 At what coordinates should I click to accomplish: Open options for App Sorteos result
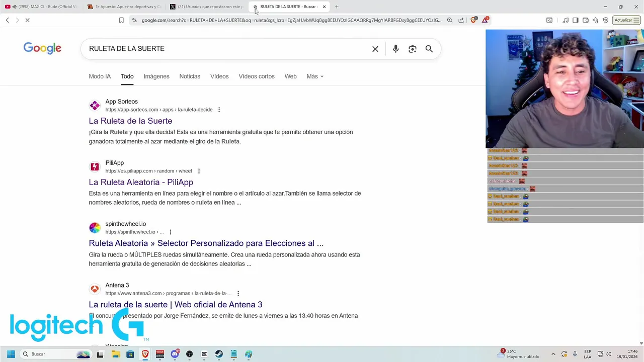coord(219,110)
